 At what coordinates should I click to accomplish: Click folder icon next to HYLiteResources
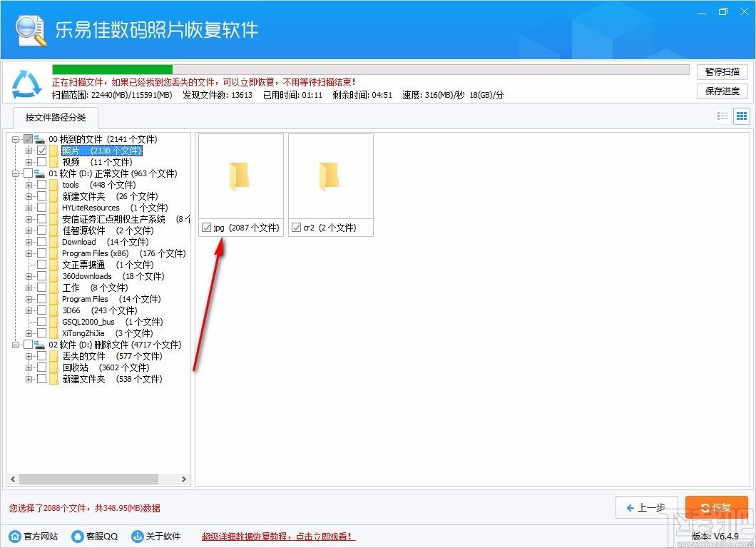coord(53,208)
